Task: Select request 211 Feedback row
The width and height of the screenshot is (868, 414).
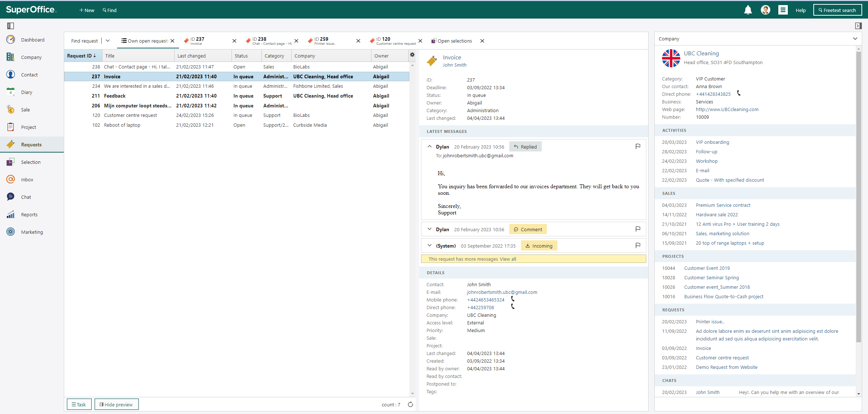Action: click(x=237, y=96)
